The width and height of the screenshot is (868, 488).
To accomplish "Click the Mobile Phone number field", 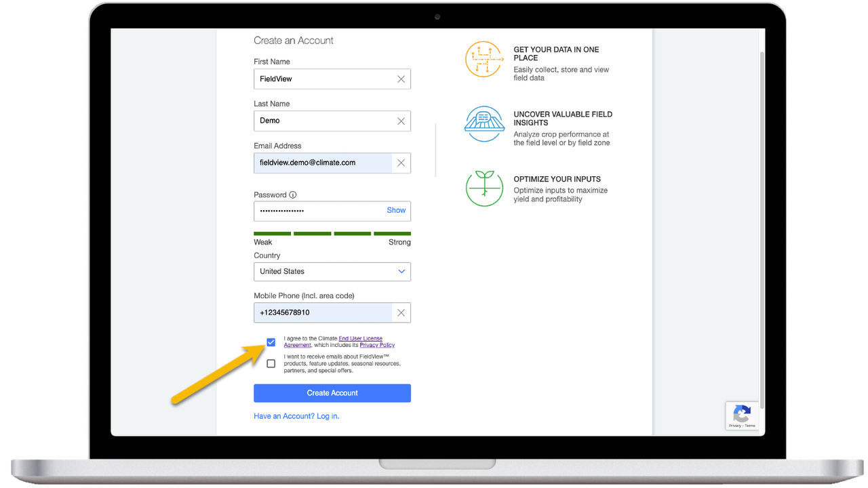I will pyautogui.click(x=332, y=312).
